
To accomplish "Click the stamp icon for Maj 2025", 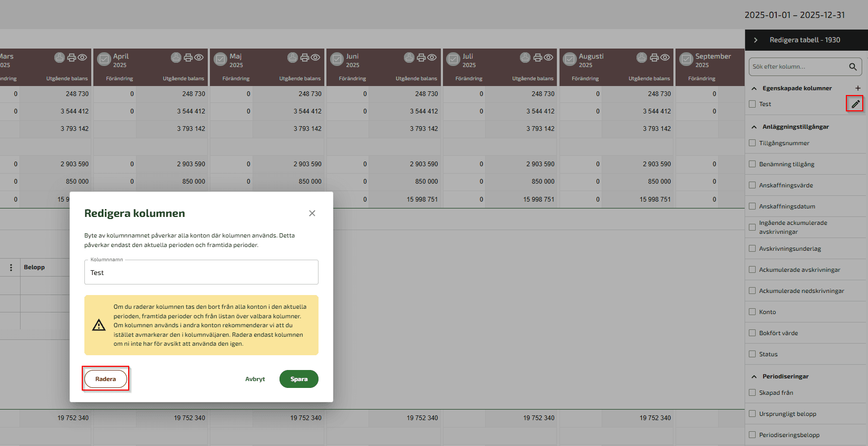I will coord(292,58).
